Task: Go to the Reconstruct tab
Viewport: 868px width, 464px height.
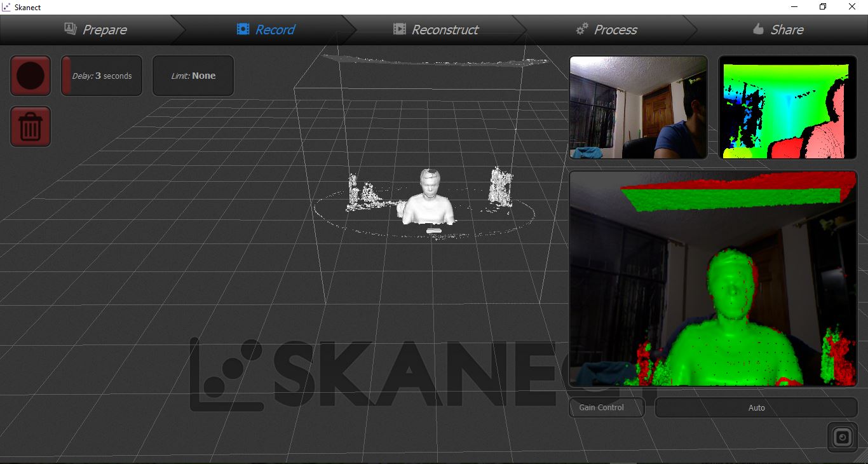Action: (x=436, y=29)
